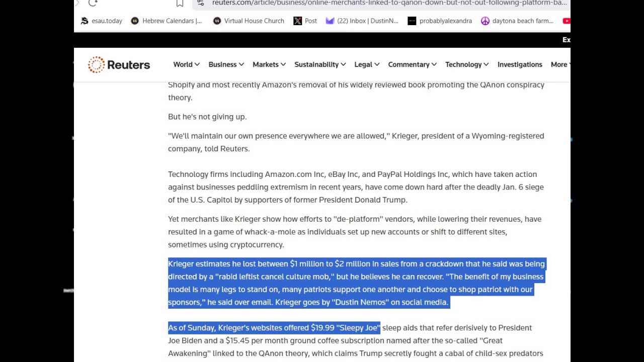Open the Inbox DustinN bookmark
The height and width of the screenshot is (362, 644).
[362, 21]
